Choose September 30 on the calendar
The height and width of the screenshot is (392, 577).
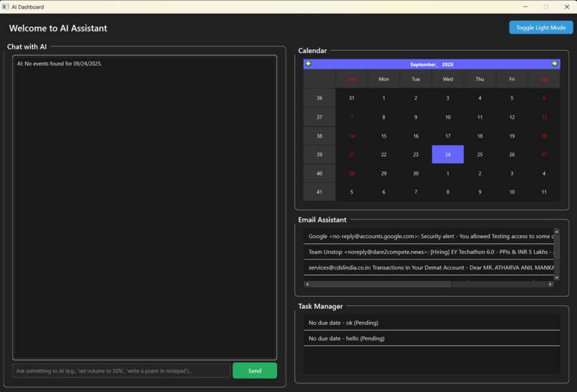[x=416, y=174]
